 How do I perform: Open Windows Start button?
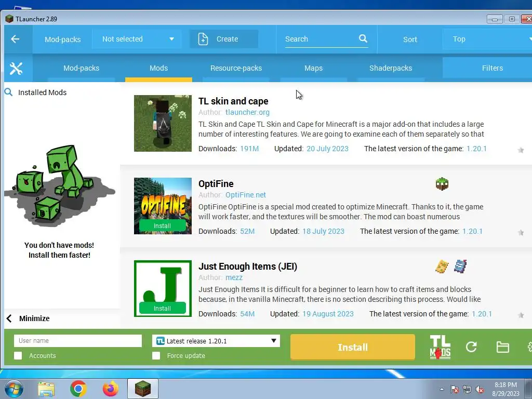[x=14, y=389]
